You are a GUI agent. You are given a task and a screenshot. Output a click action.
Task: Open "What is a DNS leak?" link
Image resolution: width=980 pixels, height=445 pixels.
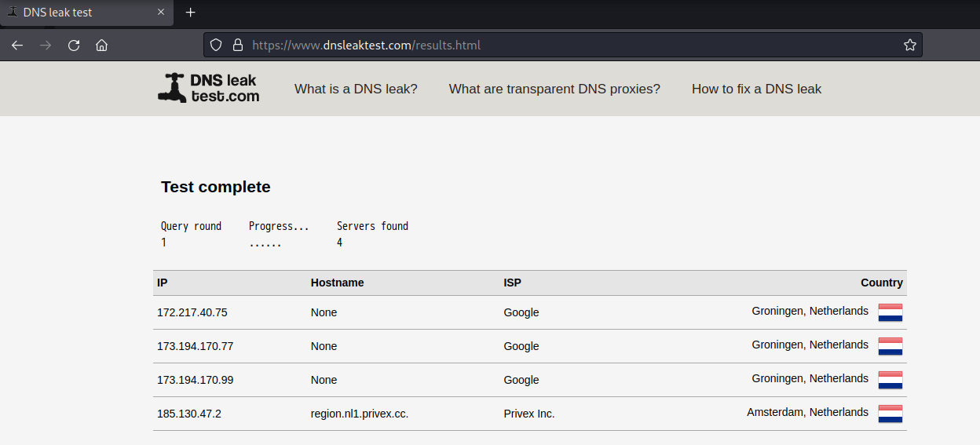(356, 89)
